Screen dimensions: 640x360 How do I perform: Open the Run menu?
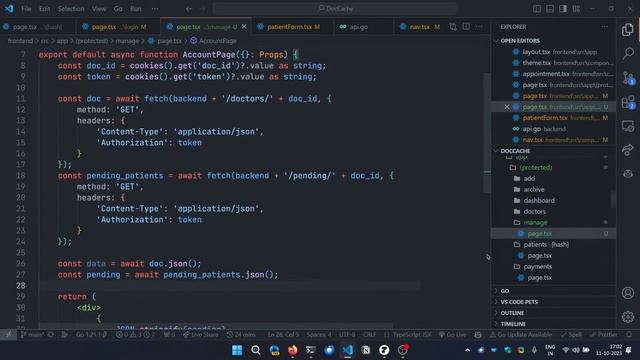coord(136,9)
